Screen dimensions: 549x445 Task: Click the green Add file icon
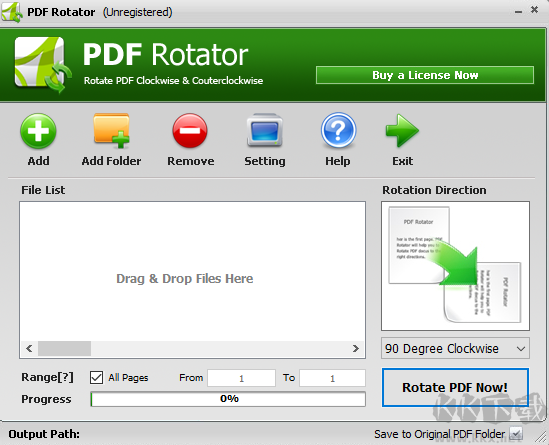coord(38,131)
